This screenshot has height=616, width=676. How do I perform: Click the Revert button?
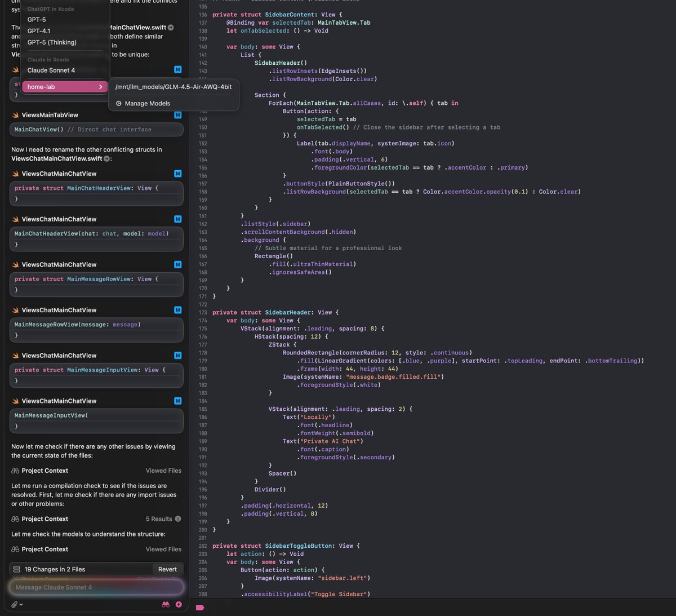click(167, 569)
